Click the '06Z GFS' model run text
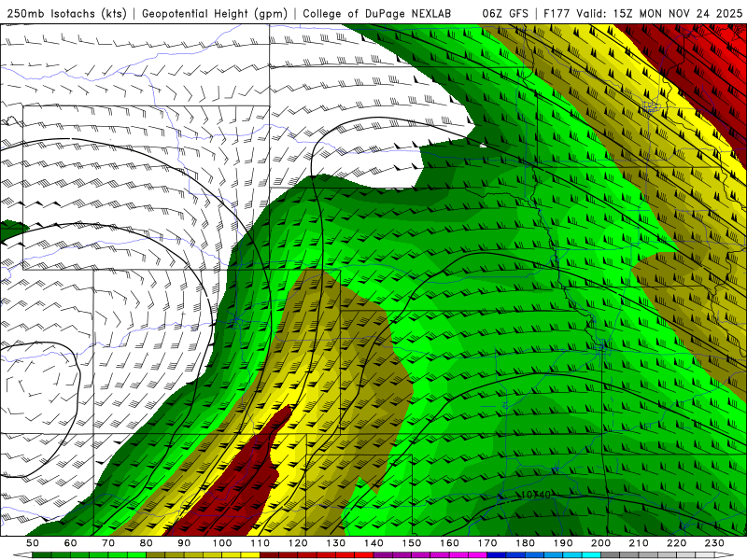 pos(505,13)
